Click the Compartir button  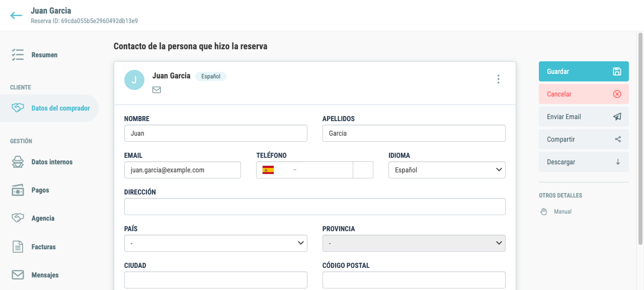point(584,139)
